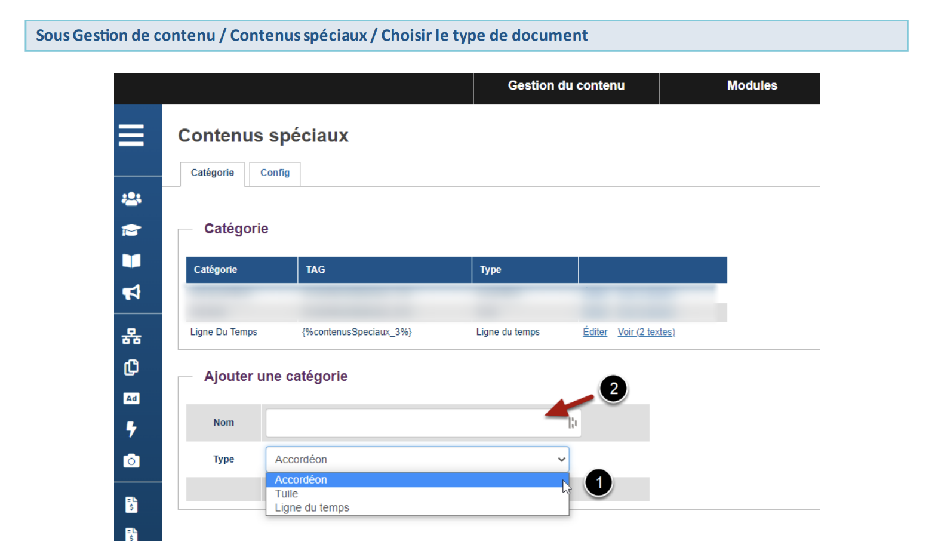This screenshot has width=935, height=560.
Task: Choose Ligne du temps dropdown option
Action: [417, 508]
